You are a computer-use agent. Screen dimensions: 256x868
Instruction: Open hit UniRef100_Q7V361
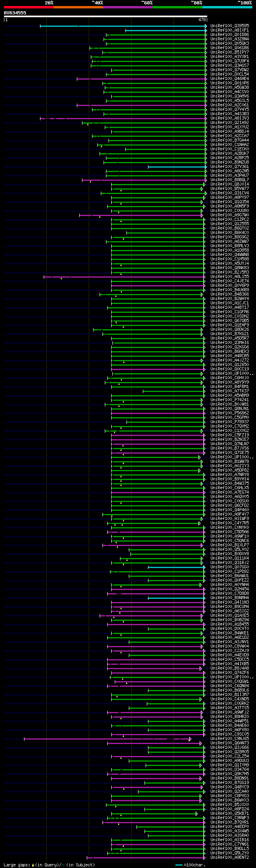tap(230, 166)
